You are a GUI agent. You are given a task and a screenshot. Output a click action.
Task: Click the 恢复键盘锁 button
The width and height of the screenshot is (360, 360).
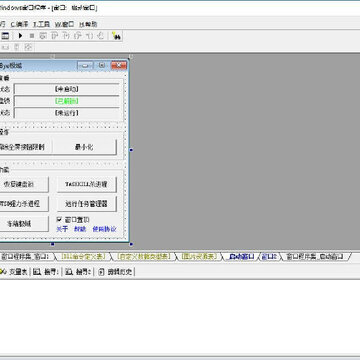(x=24, y=184)
